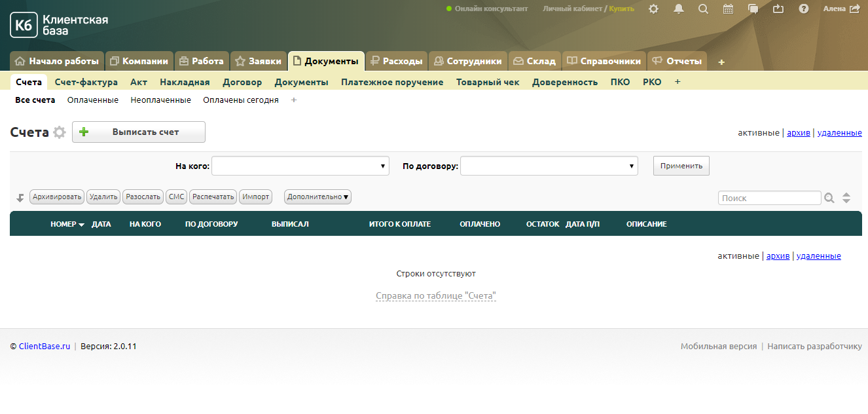Open the Начало работы tab
868x414 pixels.
[x=57, y=61]
